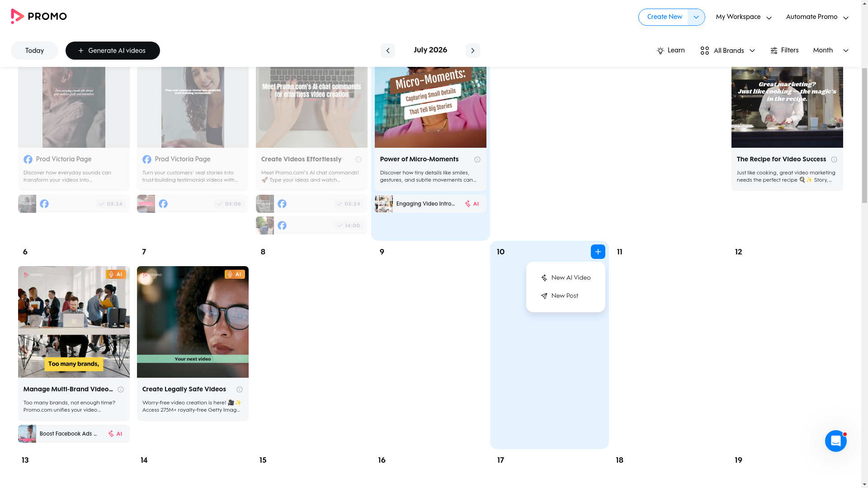Expand the Create New dropdown arrow
Image resolution: width=868 pixels, height=488 pixels.
(x=696, y=17)
